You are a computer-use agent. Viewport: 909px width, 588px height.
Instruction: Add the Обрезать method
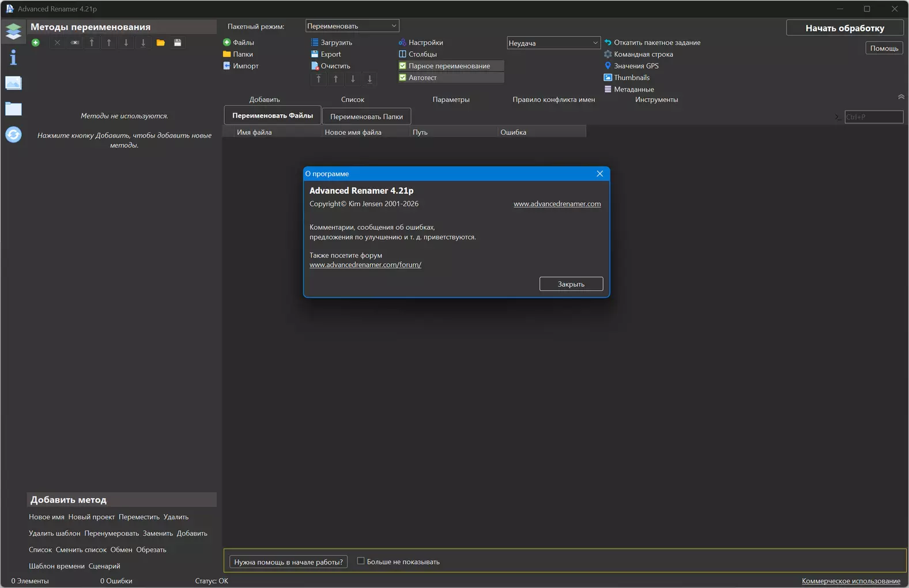[x=151, y=549]
